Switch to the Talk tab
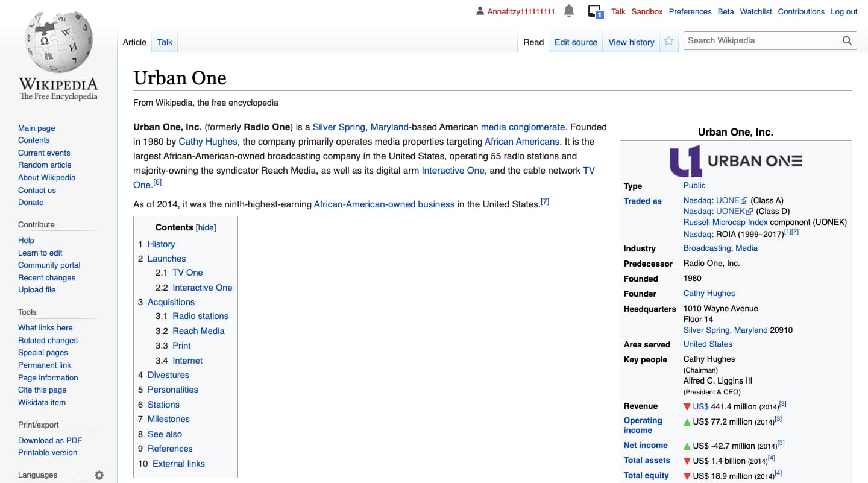Screen dimensions: 868x483 [164, 42]
